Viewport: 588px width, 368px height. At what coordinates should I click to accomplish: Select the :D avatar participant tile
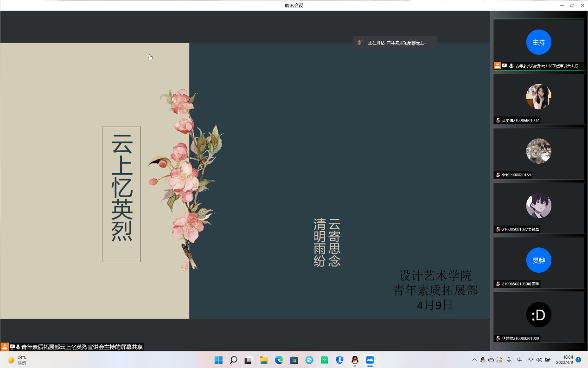538,316
